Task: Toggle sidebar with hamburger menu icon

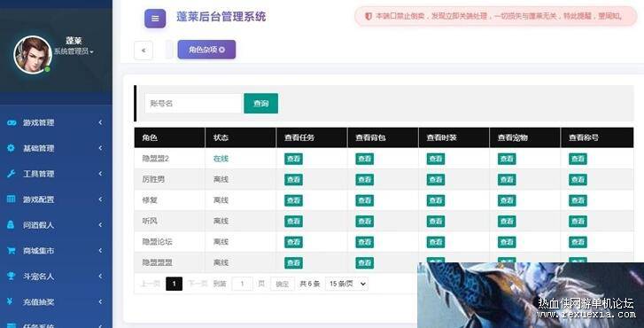Action: click(x=155, y=19)
